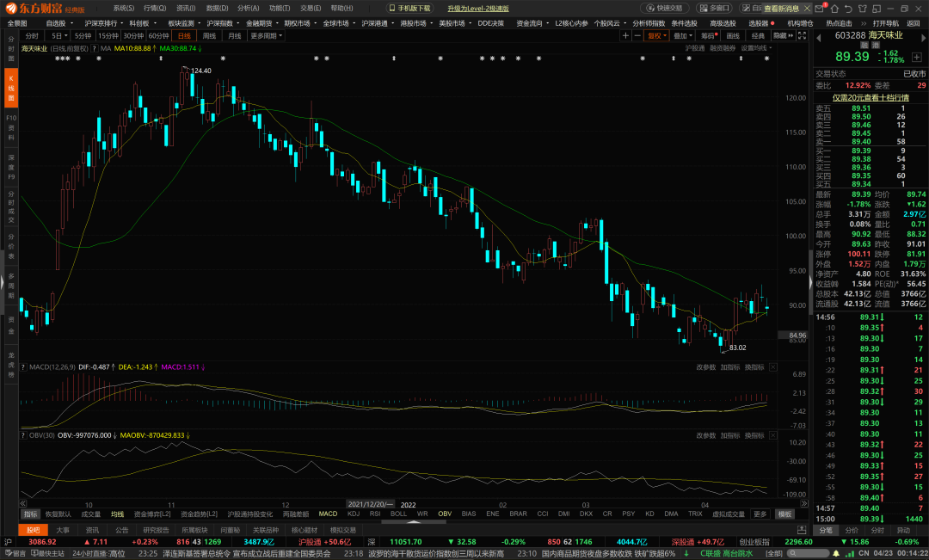This screenshot has height=560, width=929.
Task: Expand 自选股 dropdown menu
Action: (x=59, y=23)
